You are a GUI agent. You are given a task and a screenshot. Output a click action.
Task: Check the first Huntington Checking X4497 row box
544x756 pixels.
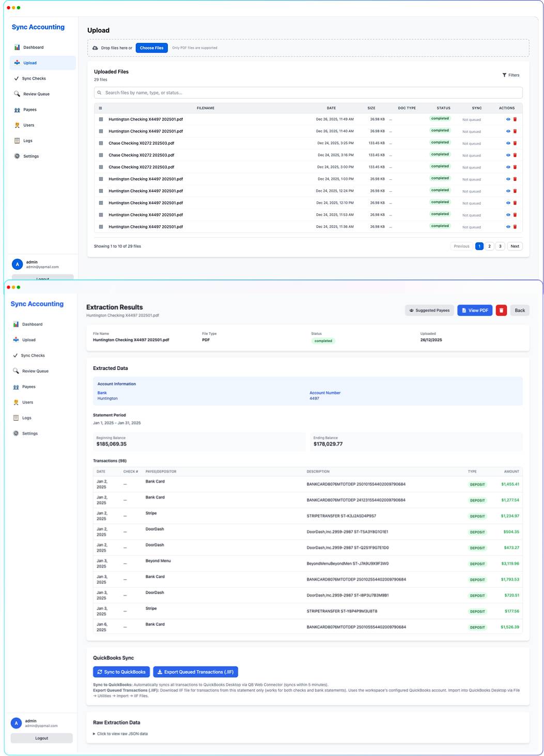click(101, 119)
